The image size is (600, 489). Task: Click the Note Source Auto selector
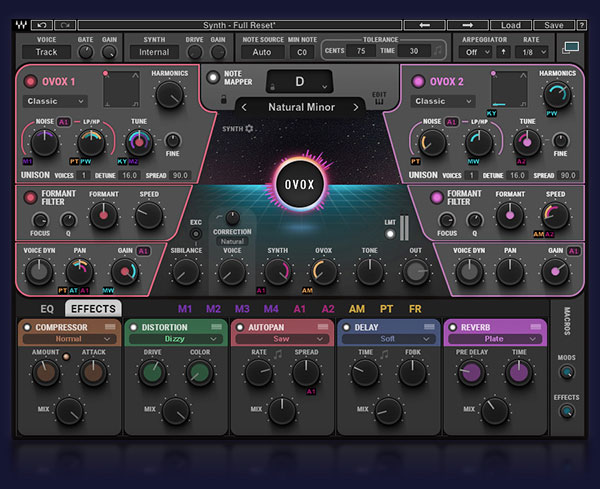pyautogui.click(x=262, y=52)
